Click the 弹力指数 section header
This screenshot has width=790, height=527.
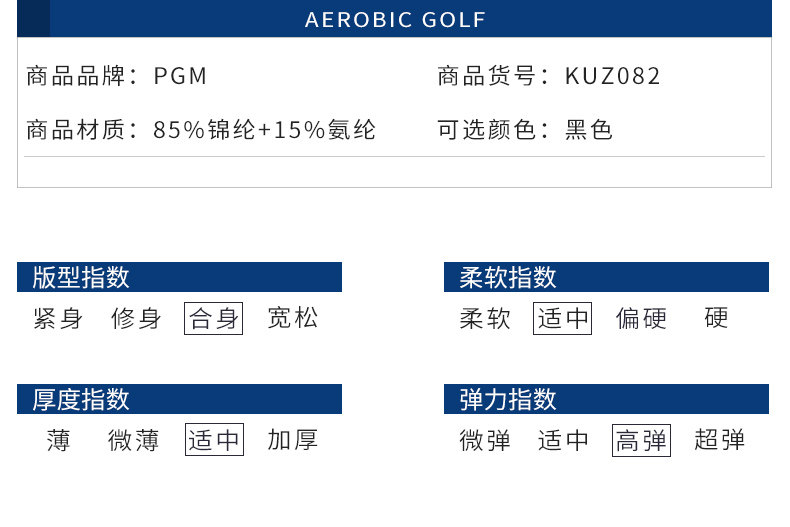(x=508, y=399)
